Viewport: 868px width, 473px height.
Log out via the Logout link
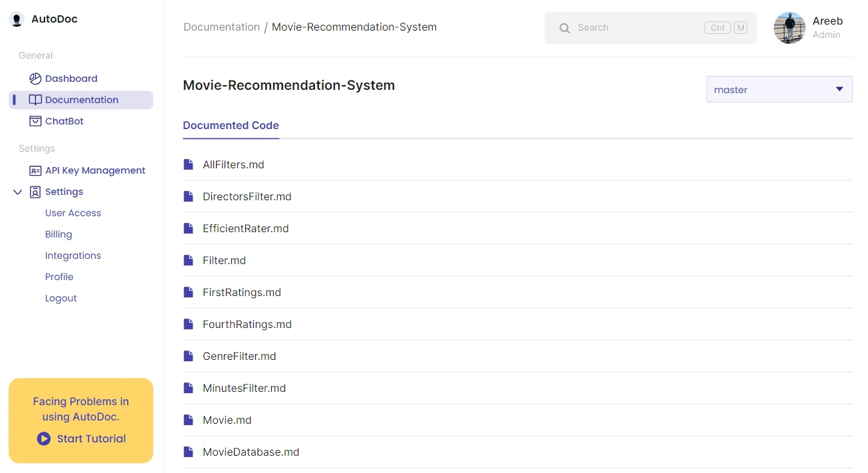[x=61, y=298]
